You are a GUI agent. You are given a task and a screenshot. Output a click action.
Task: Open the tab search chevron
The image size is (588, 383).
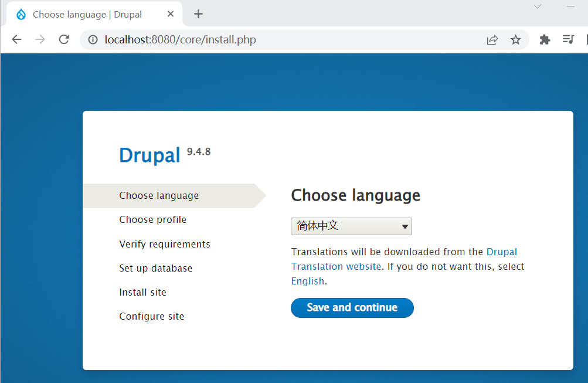(538, 6)
